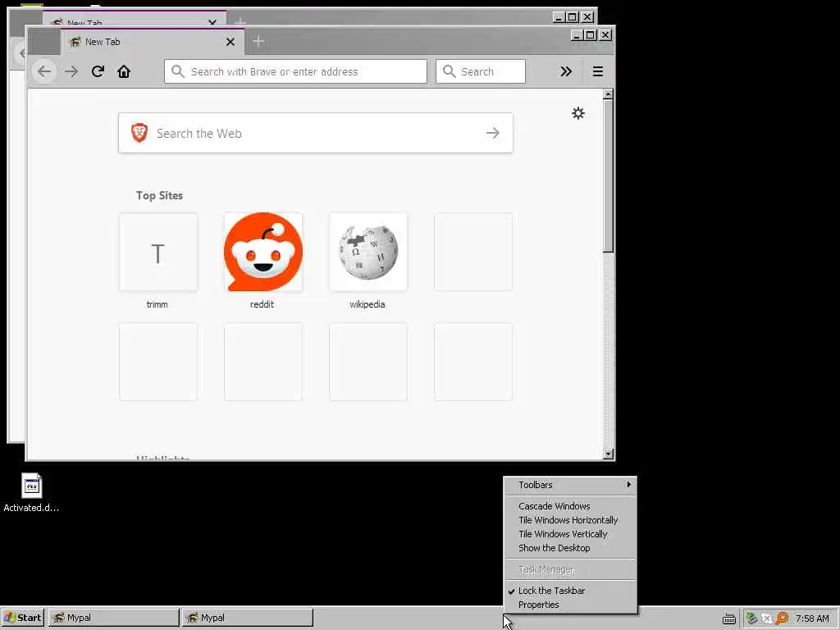
Task: Click the 7:58 AM system clock
Action: pos(812,619)
